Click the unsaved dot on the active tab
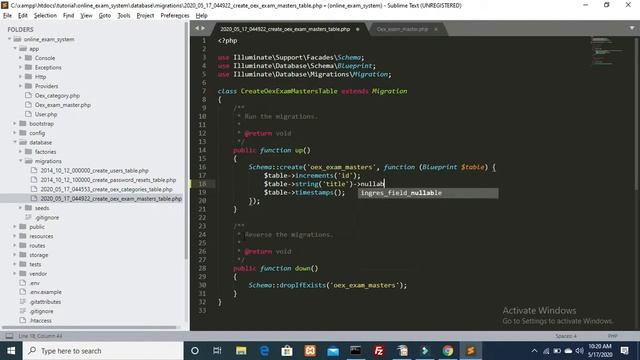Screen dimensions: 640x360 tap(358, 29)
